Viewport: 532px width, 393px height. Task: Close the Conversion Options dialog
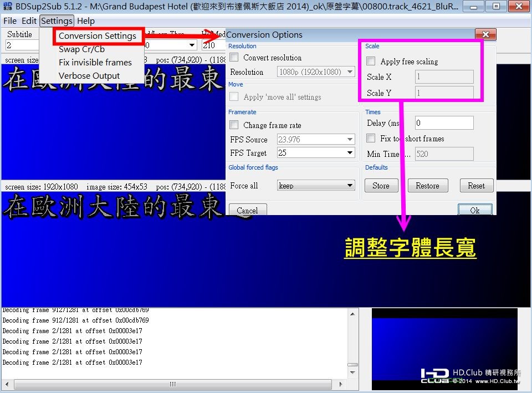[x=485, y=34]
